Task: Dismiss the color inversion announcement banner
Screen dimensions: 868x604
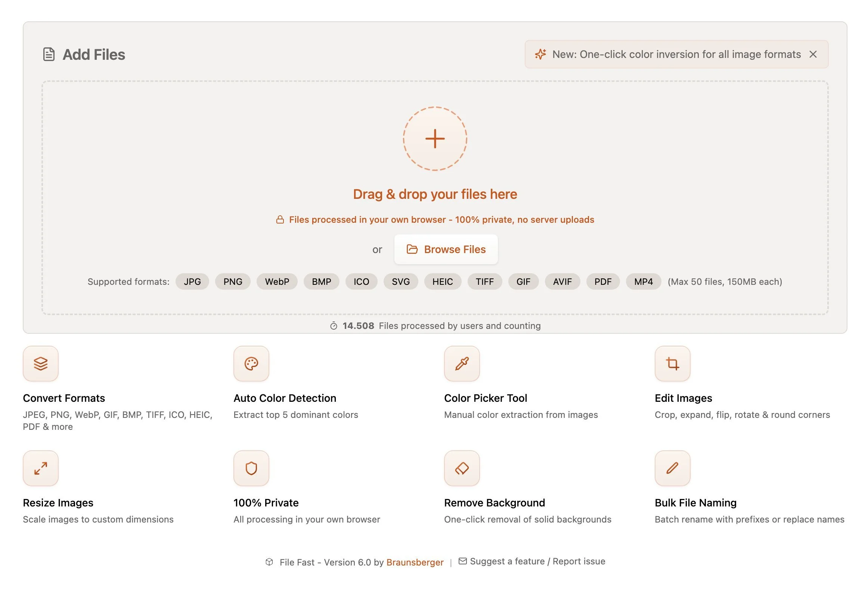Action: [x=813, y=55]
